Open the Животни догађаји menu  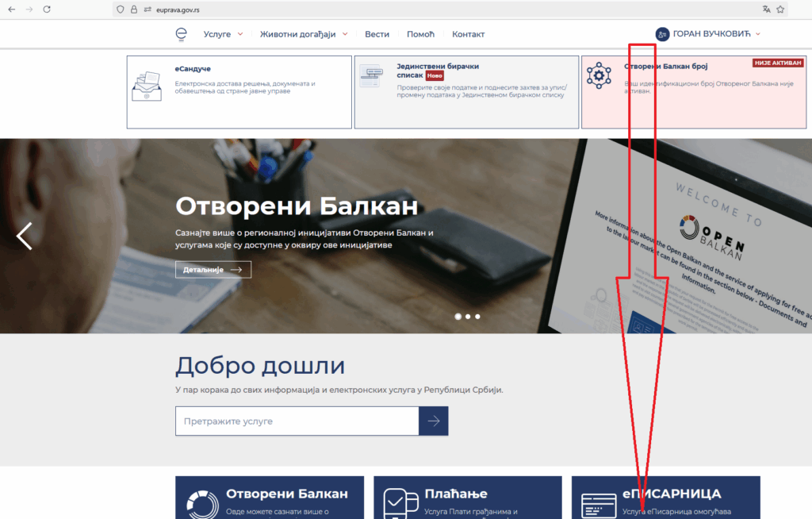point(298,34)
